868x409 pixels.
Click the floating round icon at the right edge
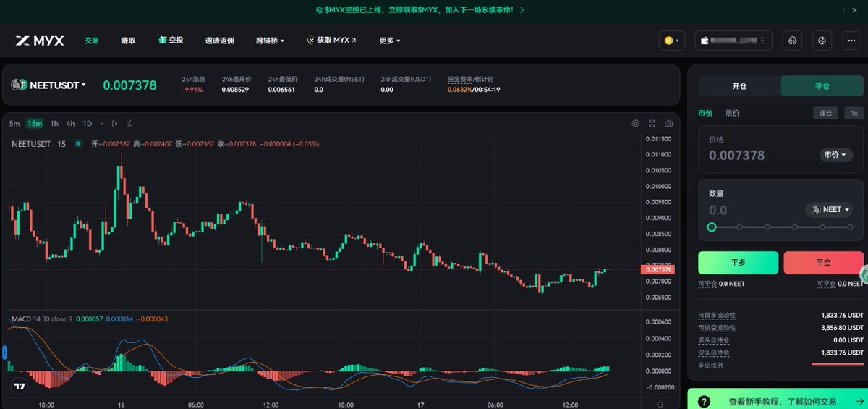pos(864,274)
